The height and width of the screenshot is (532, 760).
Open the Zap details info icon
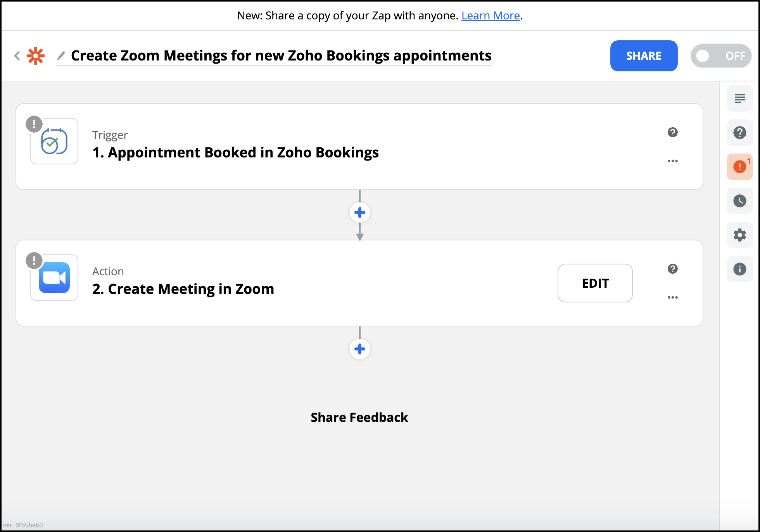click(739, 269)
